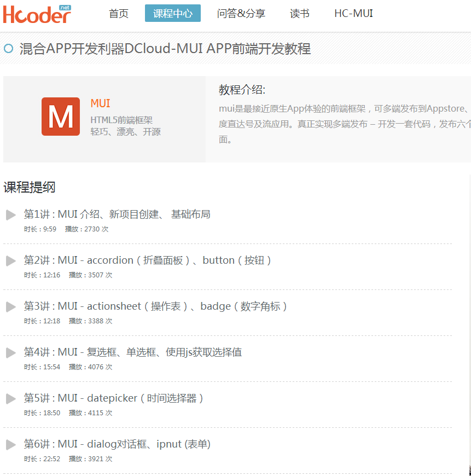The width and height of the screenshot is (471, 476).
Task: Click HTML5前端框架 subtitle text
Action: pos(121,120)
